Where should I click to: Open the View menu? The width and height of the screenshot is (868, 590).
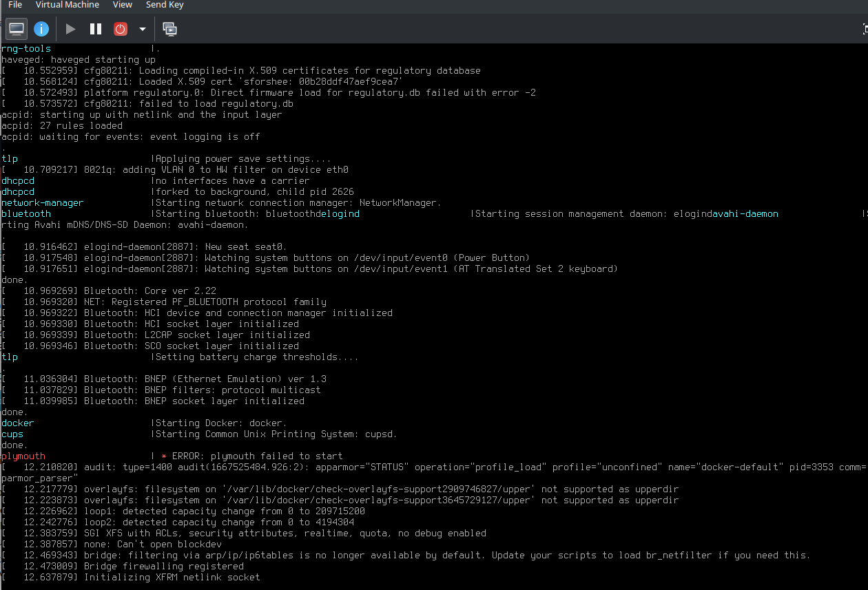[x=122, y=5]
